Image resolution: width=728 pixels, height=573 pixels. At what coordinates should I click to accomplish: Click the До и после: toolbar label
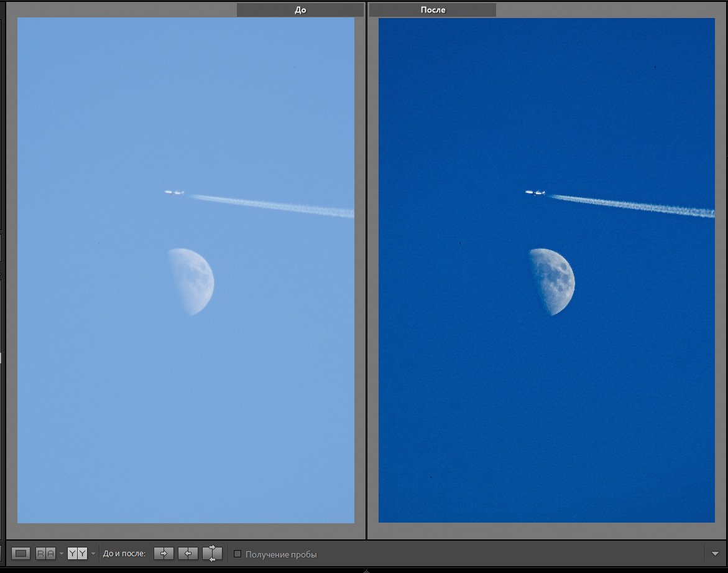124,553
